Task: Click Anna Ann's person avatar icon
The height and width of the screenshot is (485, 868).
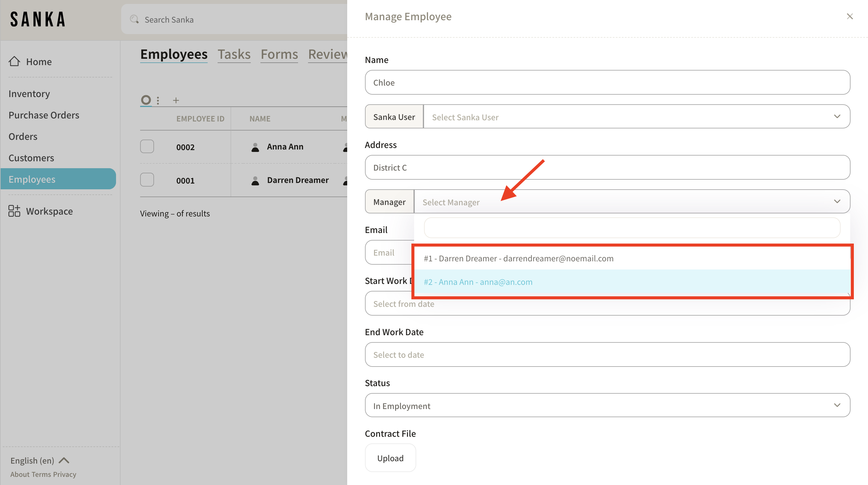Action: coord(255,147)
